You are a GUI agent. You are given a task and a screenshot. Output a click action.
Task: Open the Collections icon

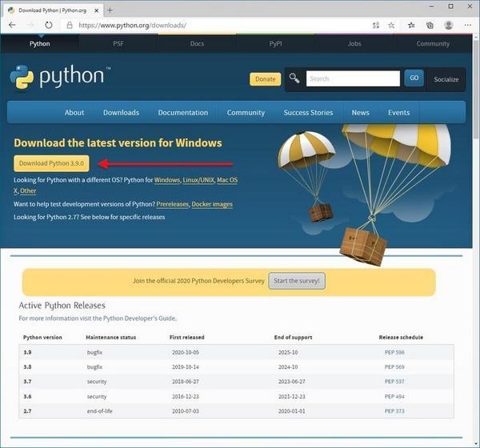(x=430, y=25)
